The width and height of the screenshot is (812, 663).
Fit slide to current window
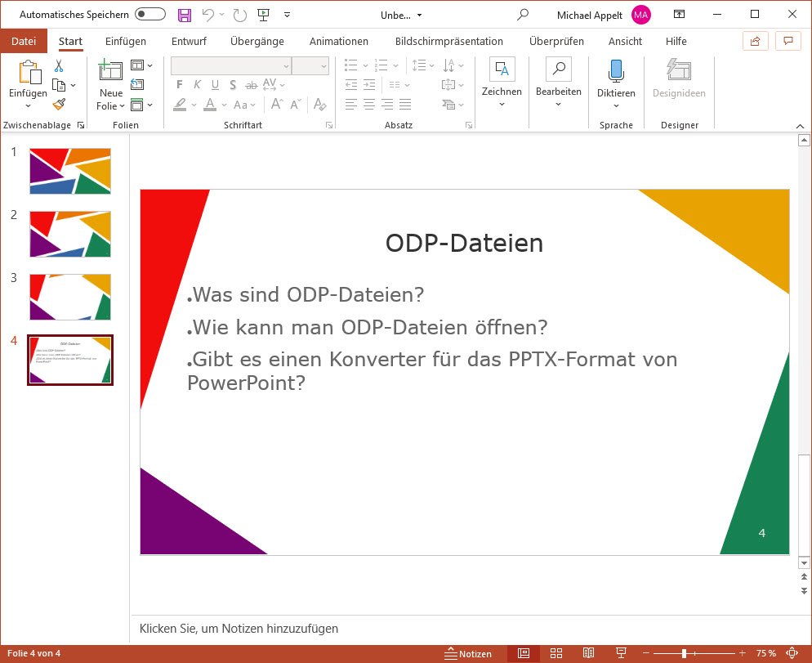coord(791,653)
